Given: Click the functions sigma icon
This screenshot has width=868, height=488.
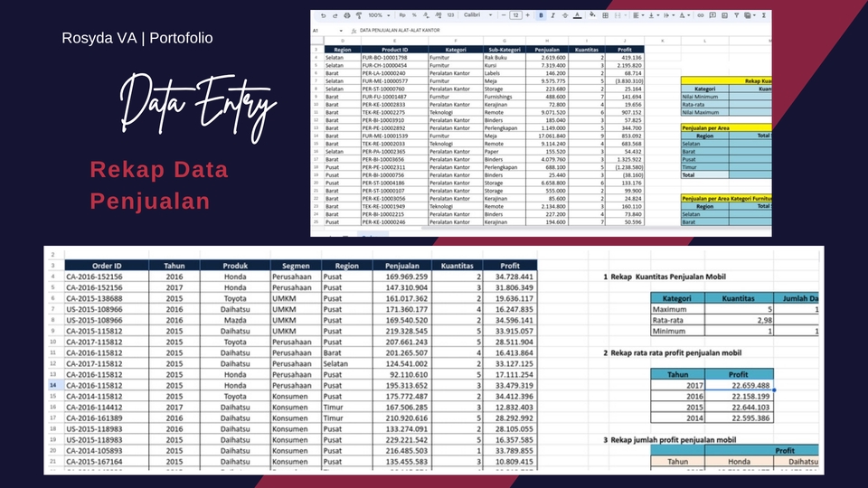Looking at the screenshot, I should click(x=765, y=15).
